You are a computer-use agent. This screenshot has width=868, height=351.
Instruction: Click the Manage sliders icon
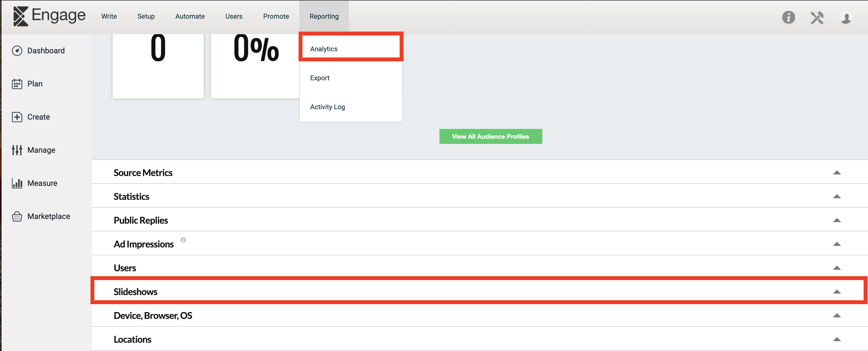[17, 150]
